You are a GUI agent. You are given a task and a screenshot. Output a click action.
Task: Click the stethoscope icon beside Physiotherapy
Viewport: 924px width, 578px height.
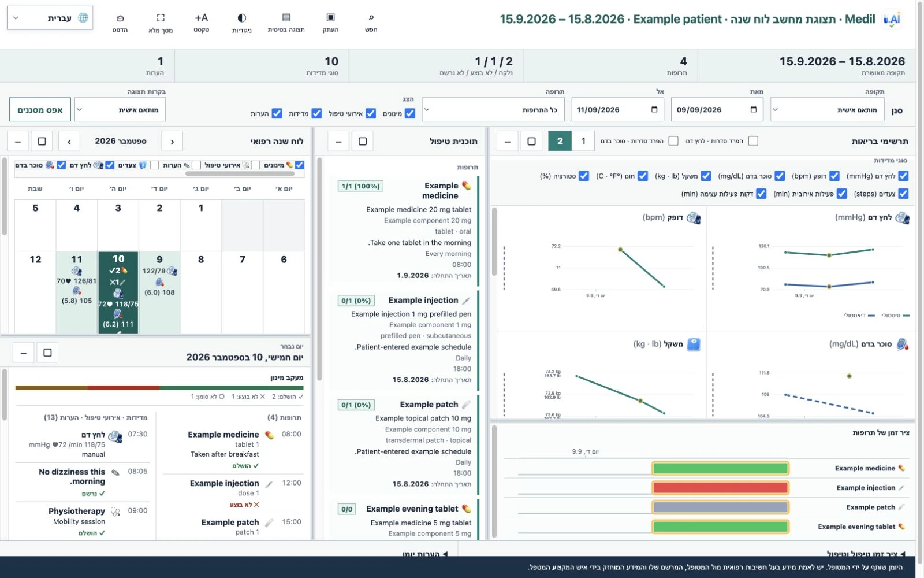[115, 512]
